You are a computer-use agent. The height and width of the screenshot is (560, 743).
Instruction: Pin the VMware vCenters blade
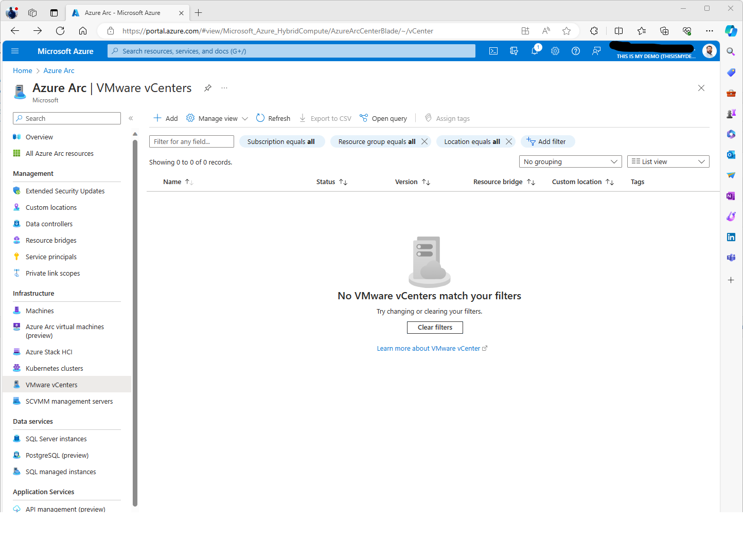pos(207,88)
